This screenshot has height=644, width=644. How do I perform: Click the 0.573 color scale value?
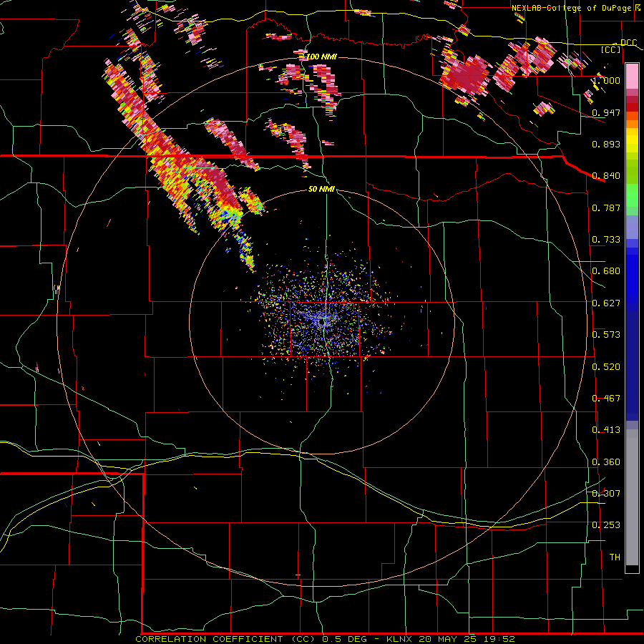tap(606, 335)
